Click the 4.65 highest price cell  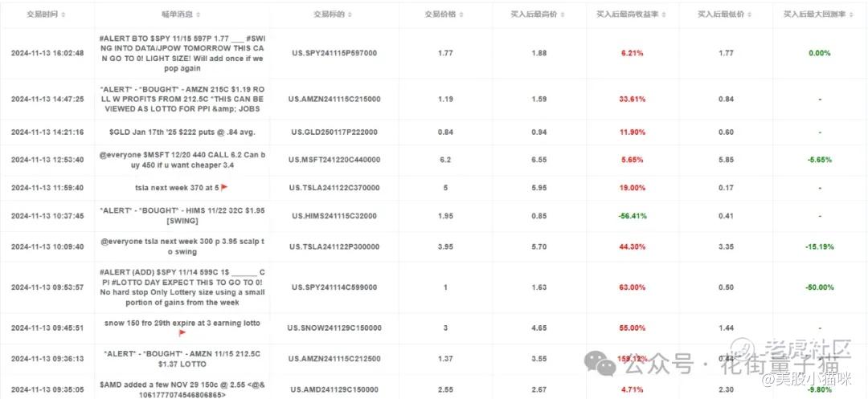coord(538,328)
